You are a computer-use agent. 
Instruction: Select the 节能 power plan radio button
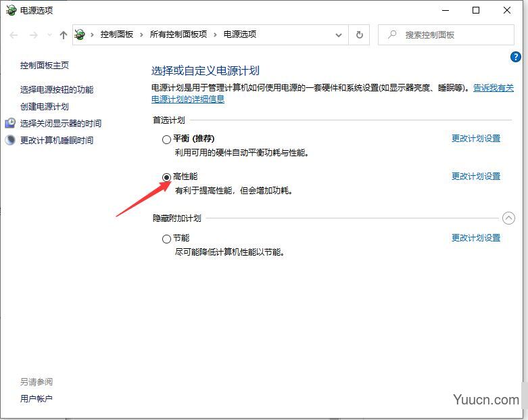pos(166,239)
